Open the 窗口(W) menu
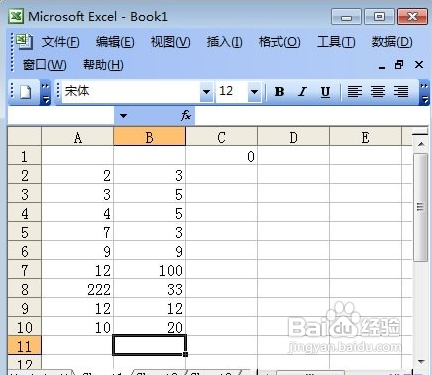This screenshot has width=432, height=375. tap(44, 65)
